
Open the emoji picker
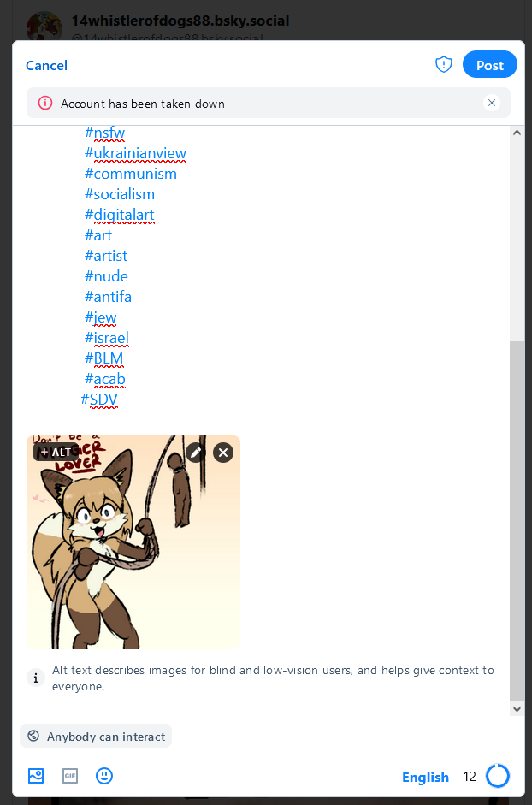[x=104, y=776]
